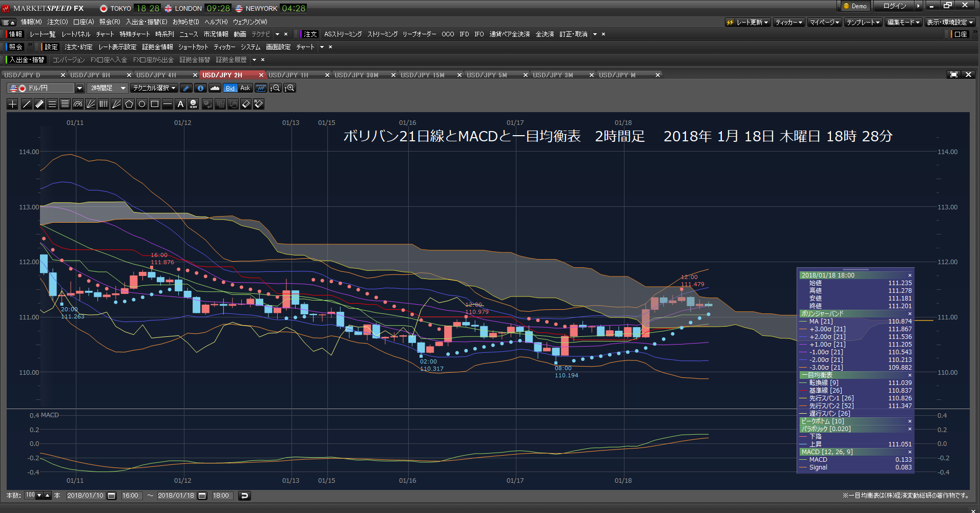Click the blue pencil edit icon
980x513 pixels.
click(x=186, y=88)
